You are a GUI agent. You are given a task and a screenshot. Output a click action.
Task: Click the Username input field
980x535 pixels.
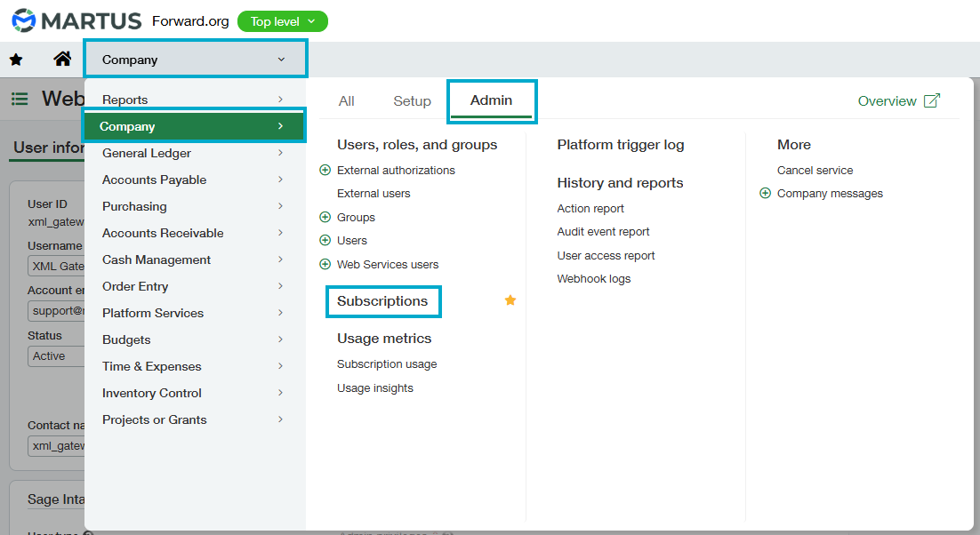[x=56, y=266]
